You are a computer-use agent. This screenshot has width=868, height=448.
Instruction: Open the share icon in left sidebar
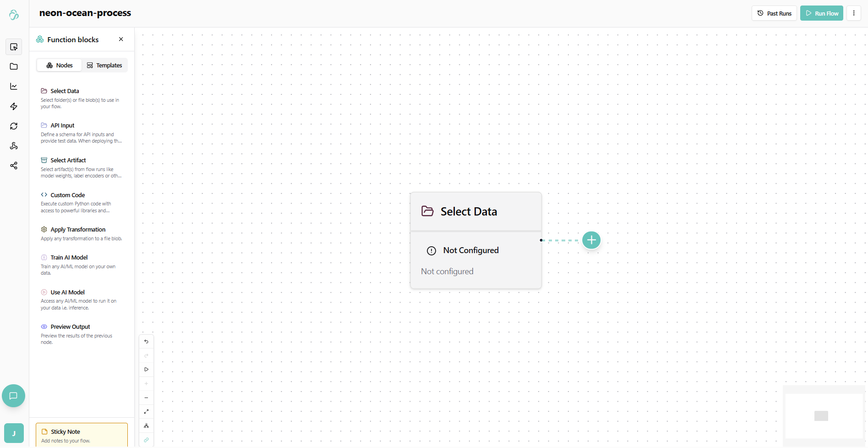point(14,166)
